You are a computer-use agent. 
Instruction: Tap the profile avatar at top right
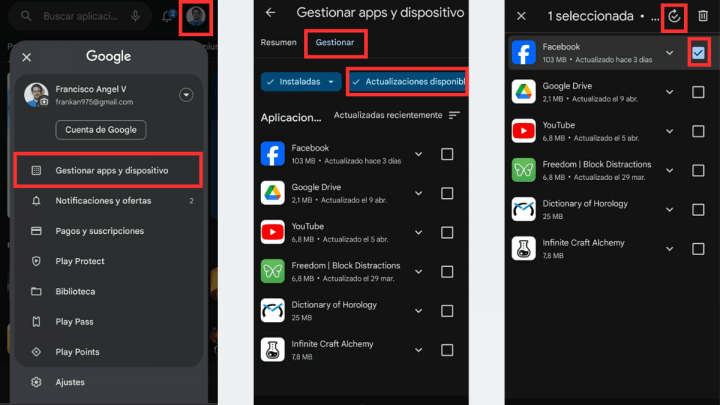(x=196, y=17)
